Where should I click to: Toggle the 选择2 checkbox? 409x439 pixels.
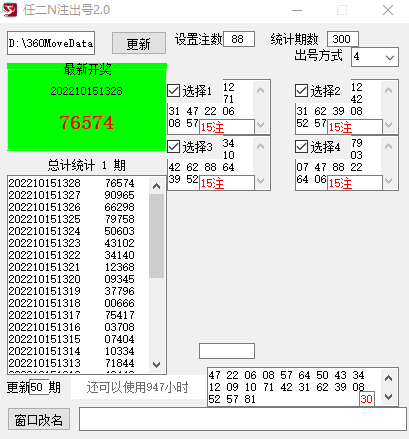301,91
